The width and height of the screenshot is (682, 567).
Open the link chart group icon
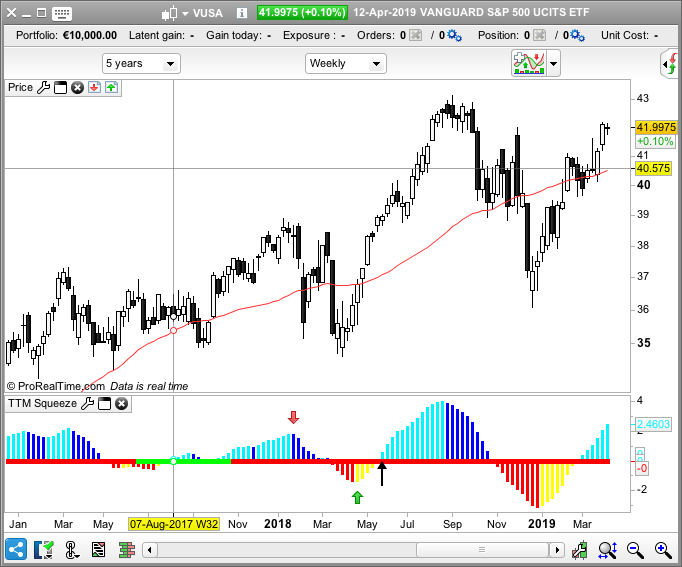(x=71, y=550)
